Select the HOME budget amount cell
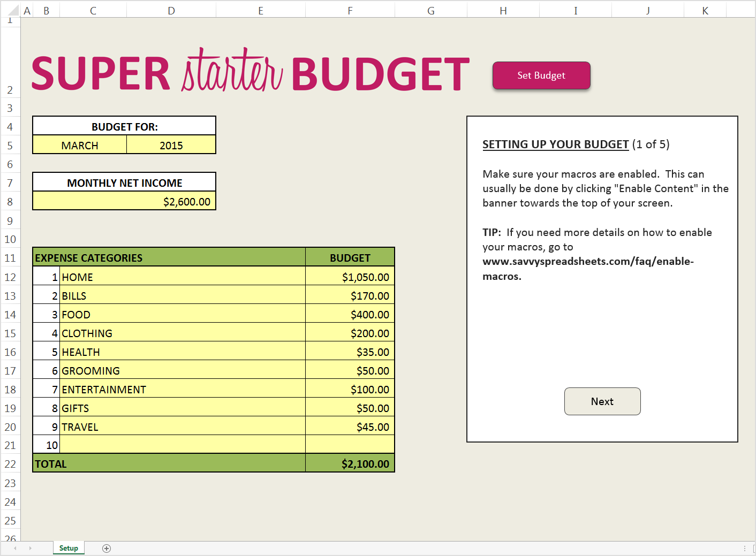The image size is (756, 556). [350, 277]
